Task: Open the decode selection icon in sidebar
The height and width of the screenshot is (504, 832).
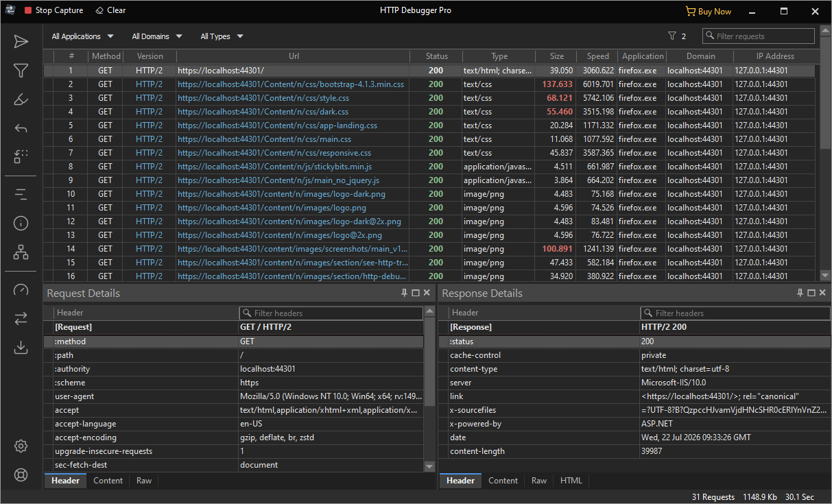Action: 21,156
